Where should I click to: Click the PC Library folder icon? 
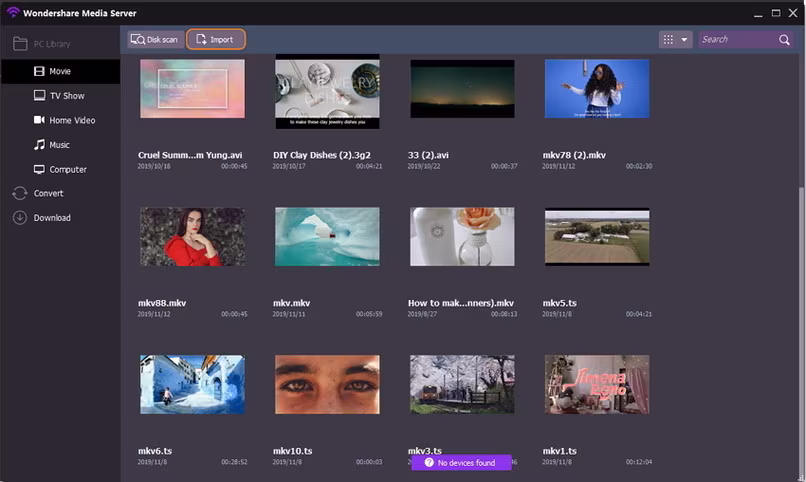20,44
